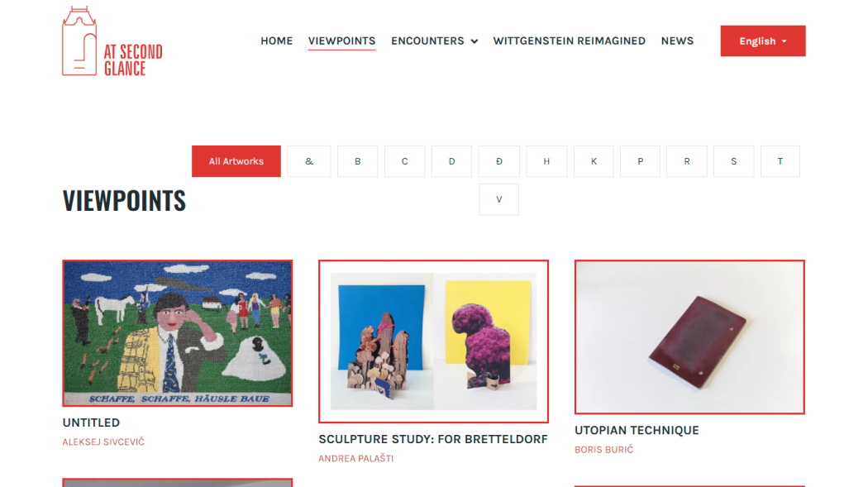
Task: Filter artworks by letter Đ
Action: pyautogui.click(x=498, y=161)
